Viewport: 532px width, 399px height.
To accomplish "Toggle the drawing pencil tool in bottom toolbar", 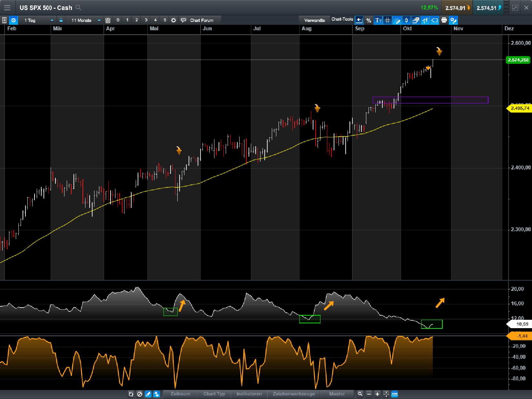I will click(x=148, y=394).
